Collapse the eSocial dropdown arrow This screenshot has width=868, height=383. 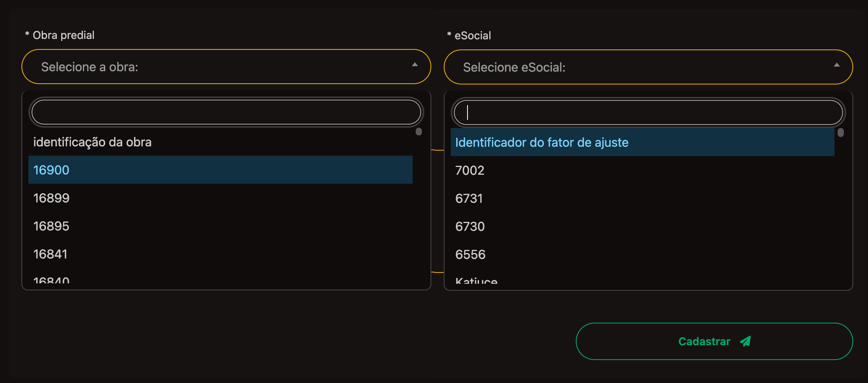click(x=836, y=65)
